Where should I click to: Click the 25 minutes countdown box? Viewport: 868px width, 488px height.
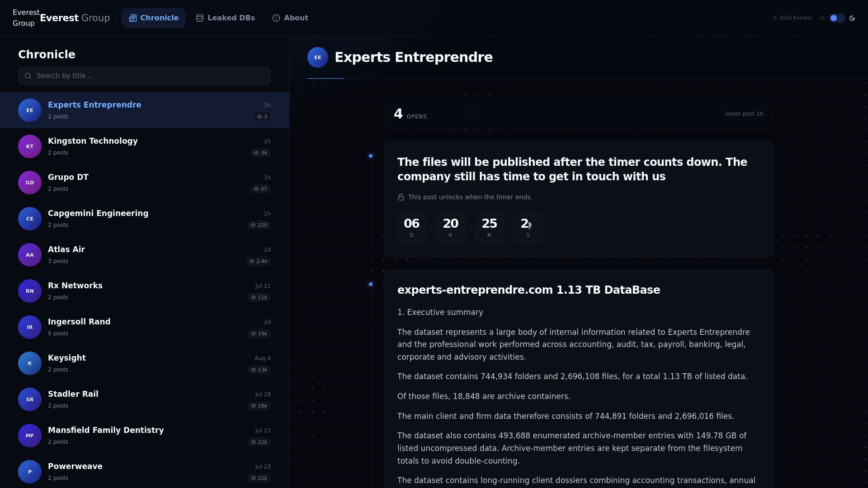pos(490,228)
